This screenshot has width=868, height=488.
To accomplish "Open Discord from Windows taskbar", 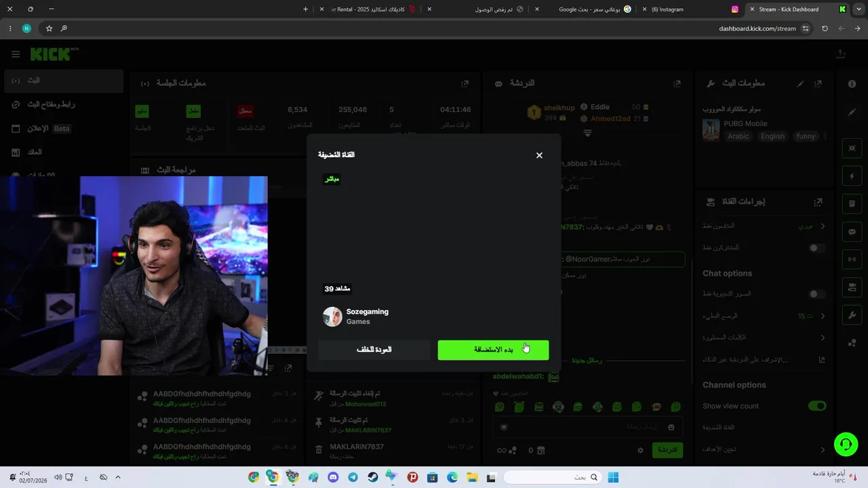I will tap(333, 477).
